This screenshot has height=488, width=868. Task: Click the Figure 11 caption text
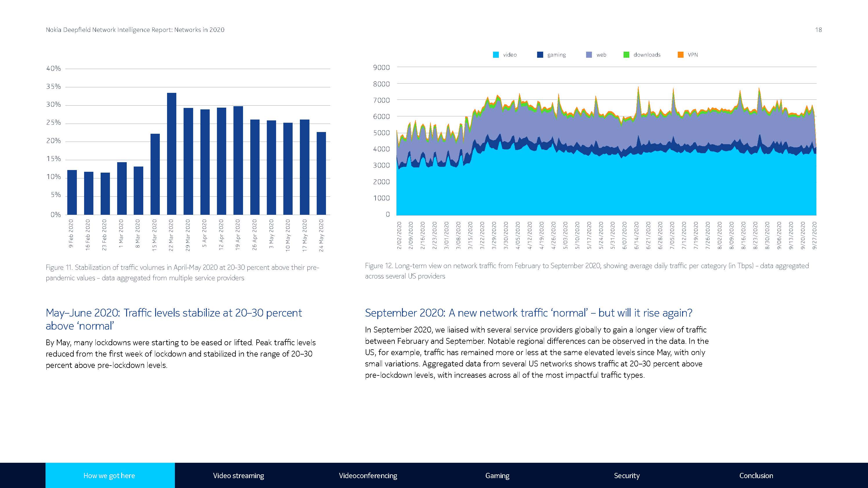(x=182, y=272)
